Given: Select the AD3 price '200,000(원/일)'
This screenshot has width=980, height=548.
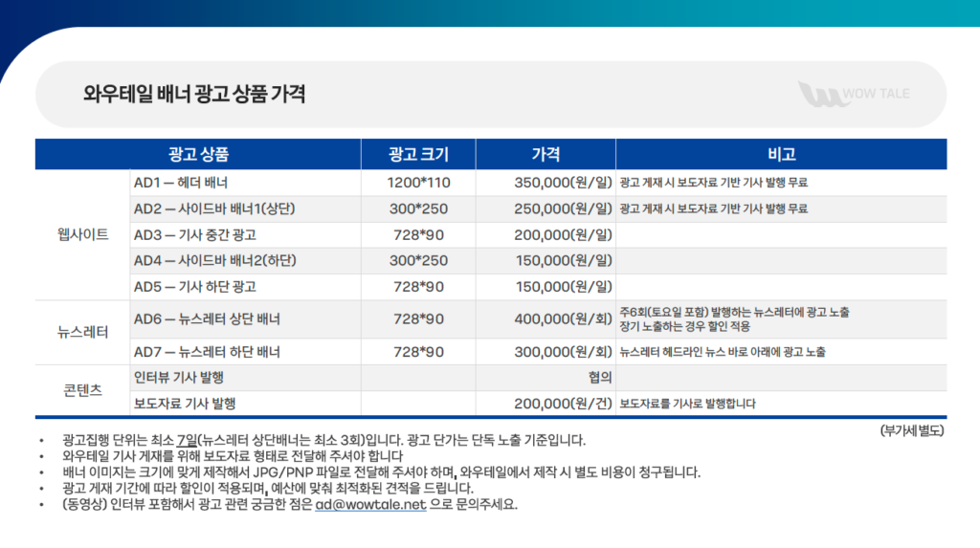Looking at the screenshot, I should 563,235.
